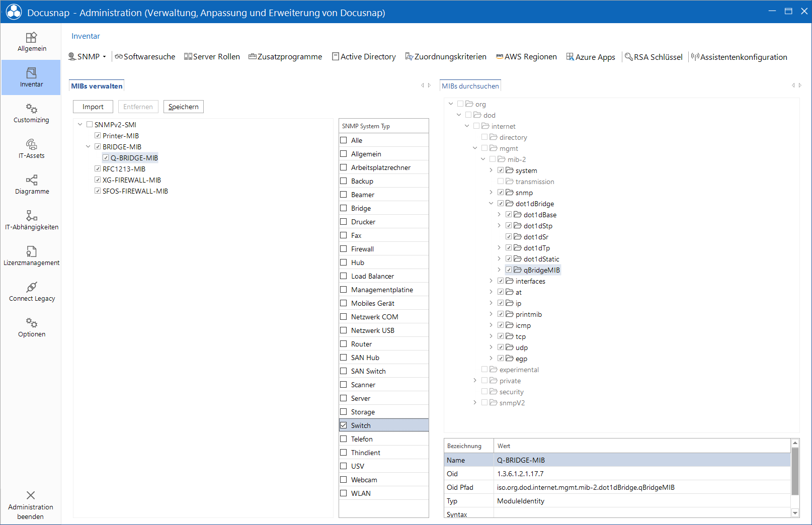Screen dimensions: 812x525
Task: Check the Router system type checkbox
Action: pos(344,344)
